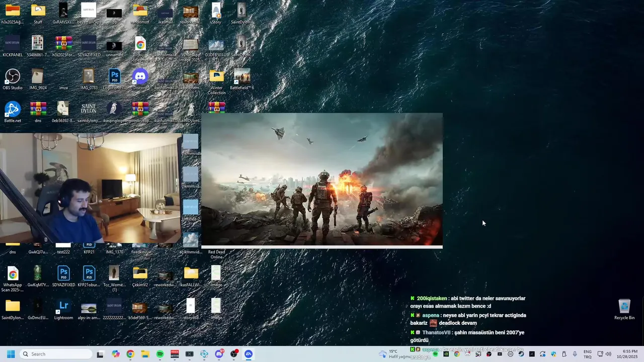Screen dimensions: 644x362
Task: Open Windows Security tray icon
Action: [553, 354]
